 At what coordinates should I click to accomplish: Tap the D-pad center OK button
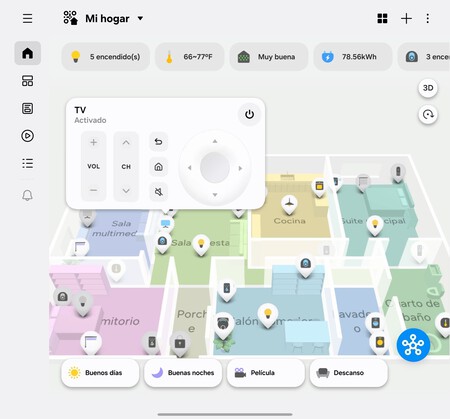(x=215, y=168)
